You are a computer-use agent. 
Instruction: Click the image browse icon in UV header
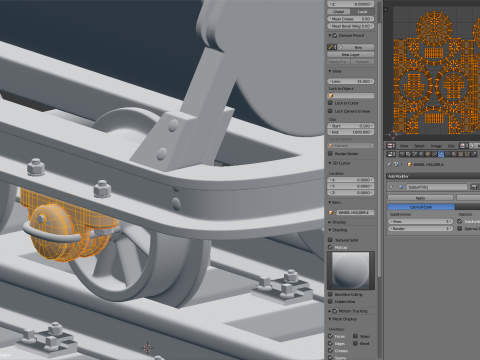(464, 146)
